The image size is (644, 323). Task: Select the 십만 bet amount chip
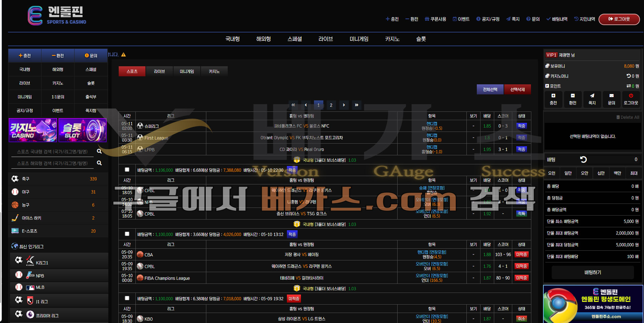click(601, 173)
